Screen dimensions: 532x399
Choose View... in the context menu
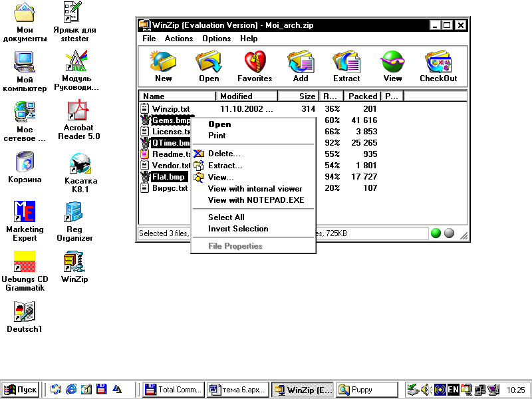(x=253, y=177)
